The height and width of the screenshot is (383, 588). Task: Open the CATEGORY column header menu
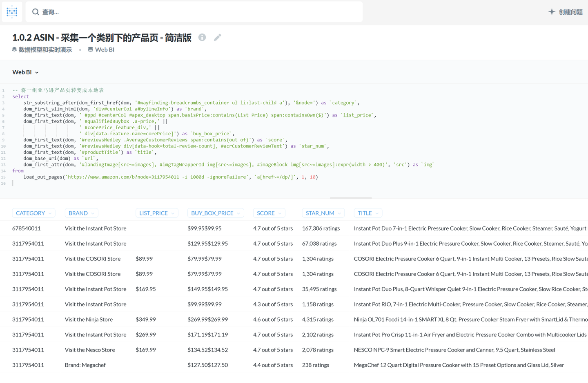click(33, 213)
